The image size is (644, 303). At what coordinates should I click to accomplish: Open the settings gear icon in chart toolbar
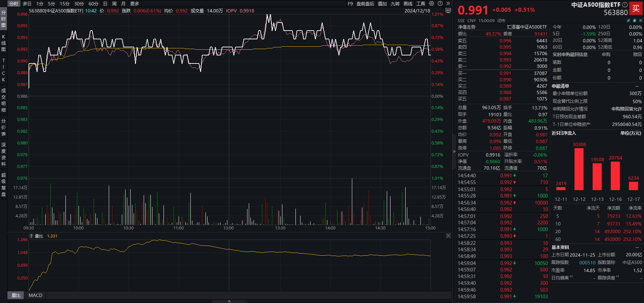click(431, 3)
